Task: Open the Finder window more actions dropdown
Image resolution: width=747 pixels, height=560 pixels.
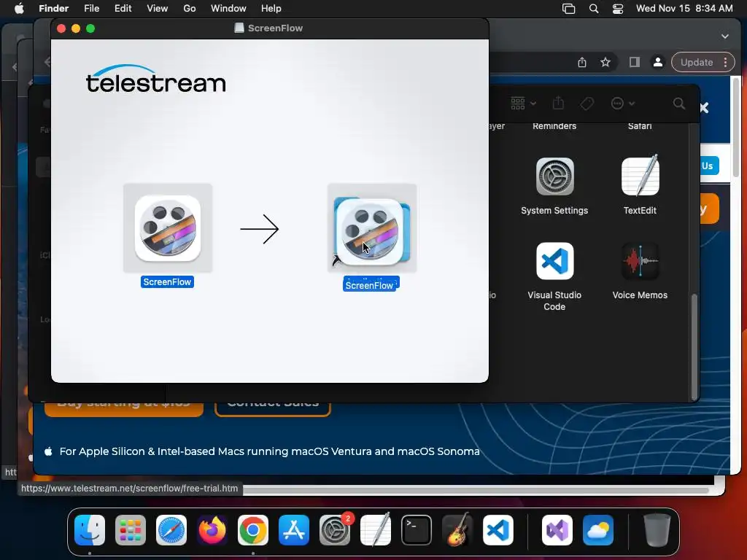Action: [x=622, y=104]
